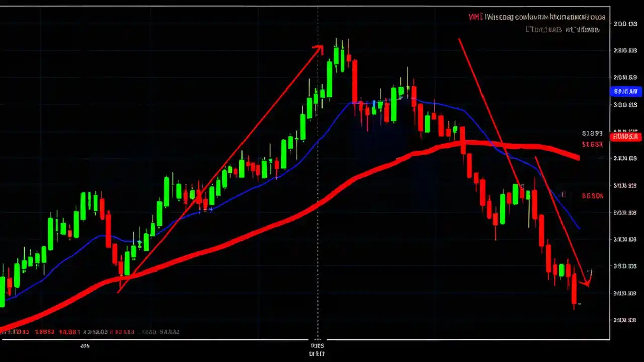Click the timeframe label below the chart
The height and width of the screenshot is (362, 644).
point(85,346)
